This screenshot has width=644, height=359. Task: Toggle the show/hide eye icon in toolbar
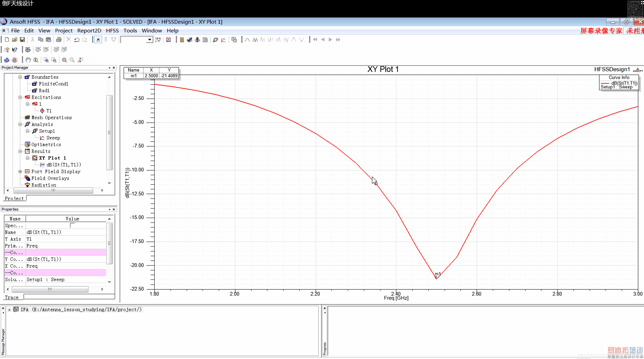click(x=28, y=50)
